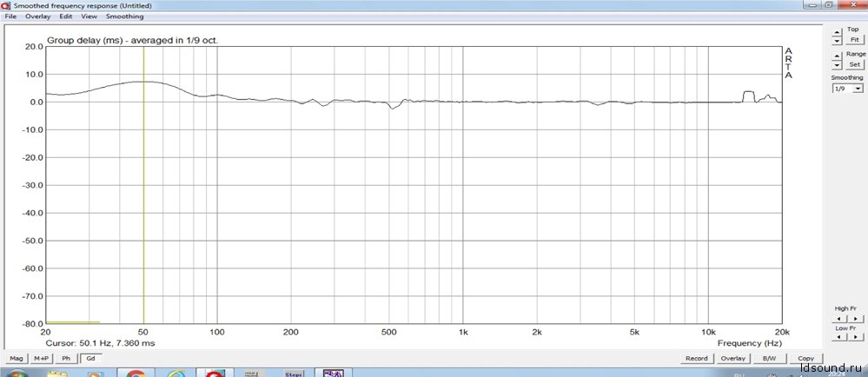Screen dimensions: 868x377
Task: Open File Explorer from the taskbar
Action: (x=57, y=374)
